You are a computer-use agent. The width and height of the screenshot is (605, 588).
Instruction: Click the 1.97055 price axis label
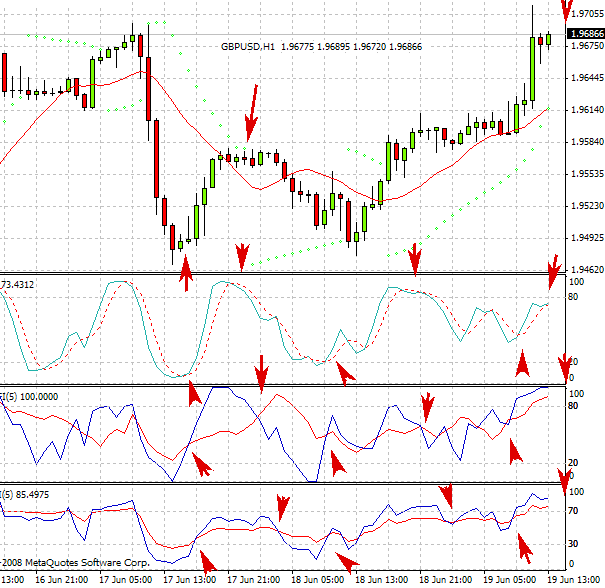585,14
